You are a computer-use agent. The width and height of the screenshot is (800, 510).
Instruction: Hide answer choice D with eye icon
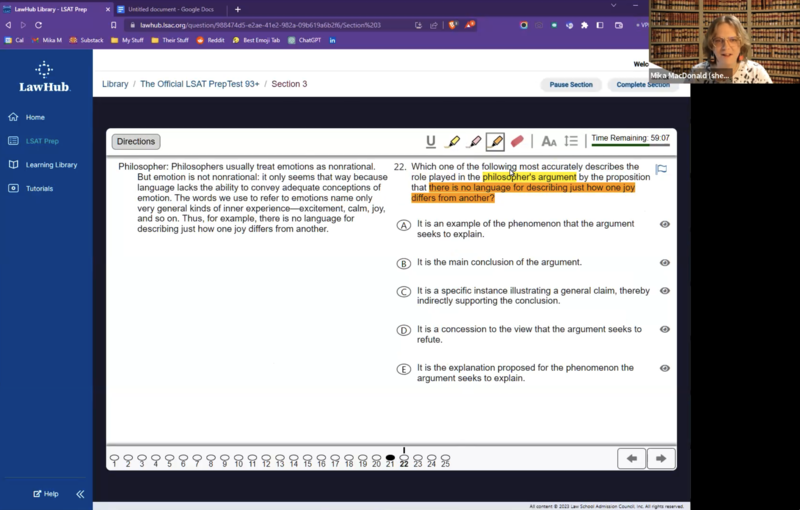pos(665,330)
